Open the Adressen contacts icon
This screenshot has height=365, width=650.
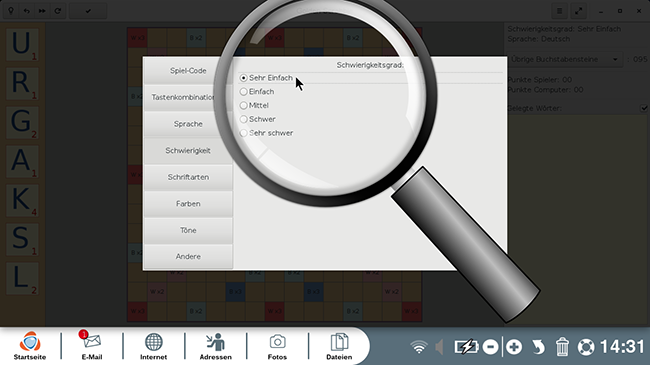coord(216,346)
